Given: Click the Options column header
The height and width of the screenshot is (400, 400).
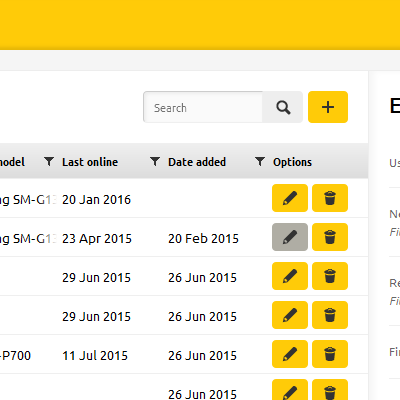Looking at the screenshot, I should [292, 162].
